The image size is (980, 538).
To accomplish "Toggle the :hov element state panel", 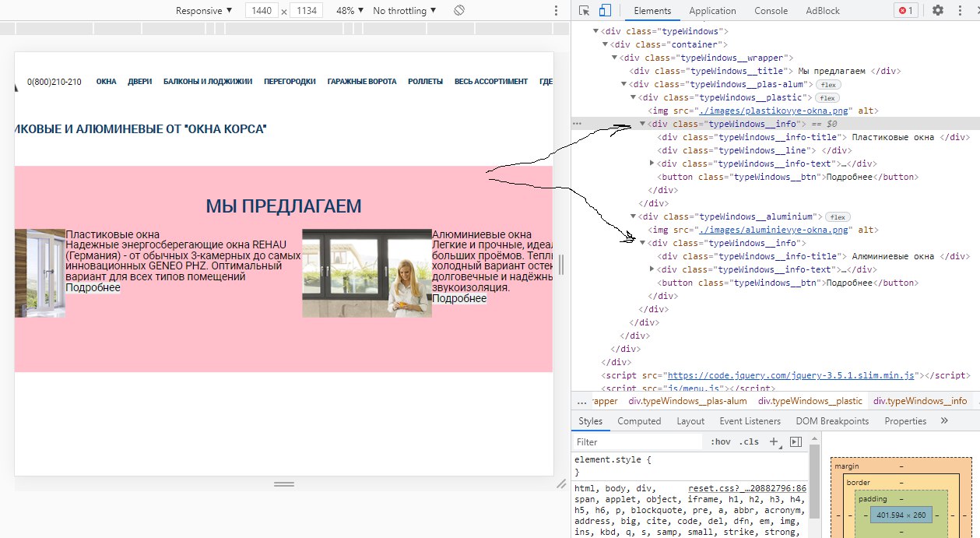I will (x=721, y=441).
